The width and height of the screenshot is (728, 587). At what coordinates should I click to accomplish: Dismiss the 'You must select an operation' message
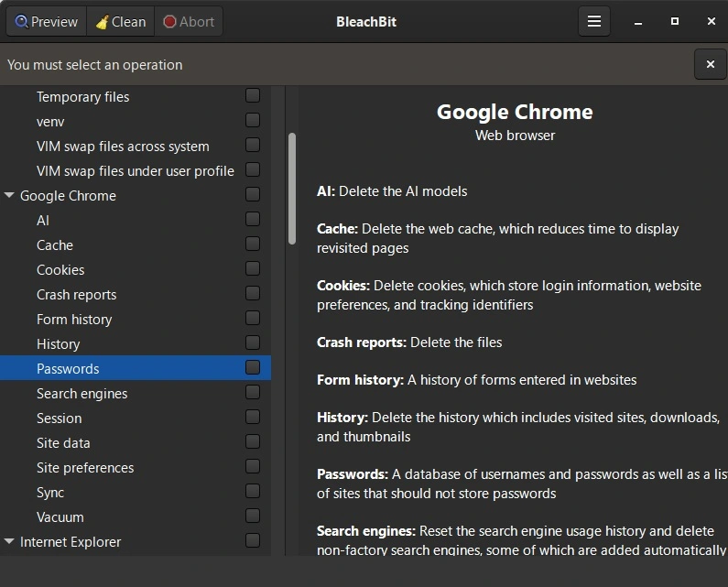tap(710, 64)
